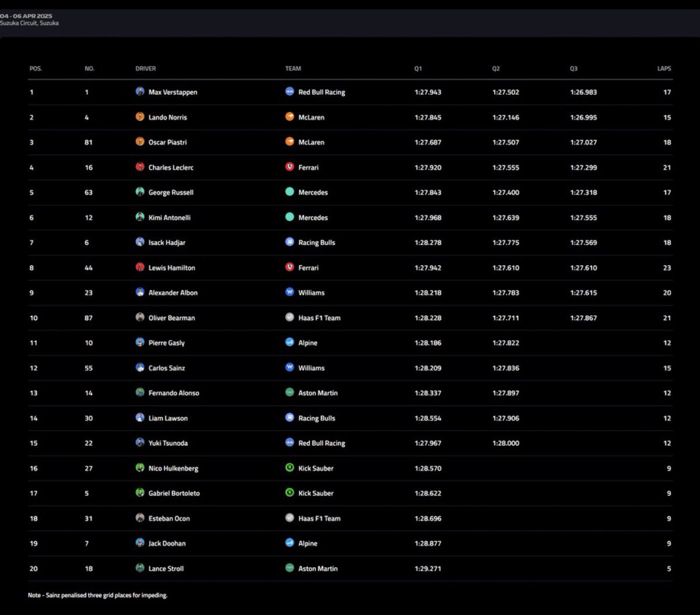Click the 04 - 06 APR 2025 date
Screen dimensions: 700x615
click(26, 16)
